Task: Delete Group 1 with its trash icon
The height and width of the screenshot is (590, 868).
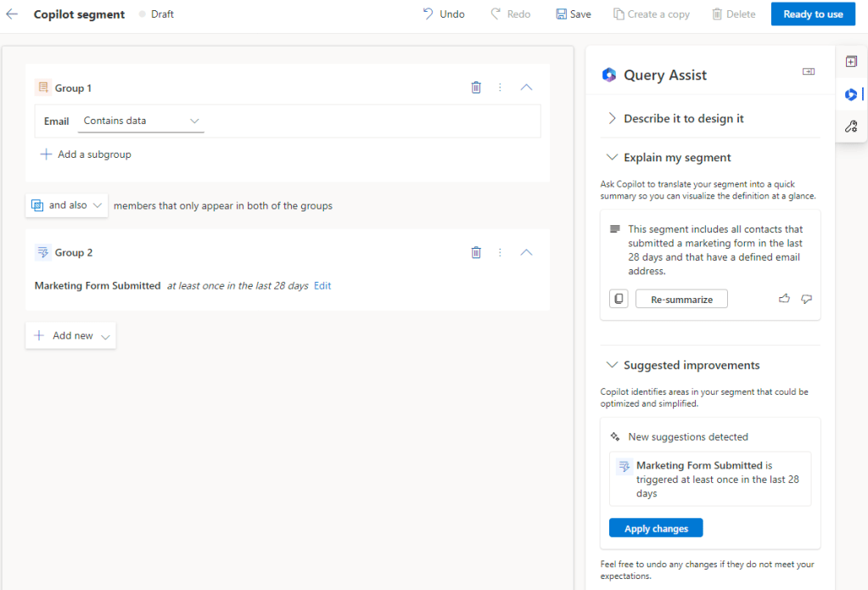Action: 476,87
